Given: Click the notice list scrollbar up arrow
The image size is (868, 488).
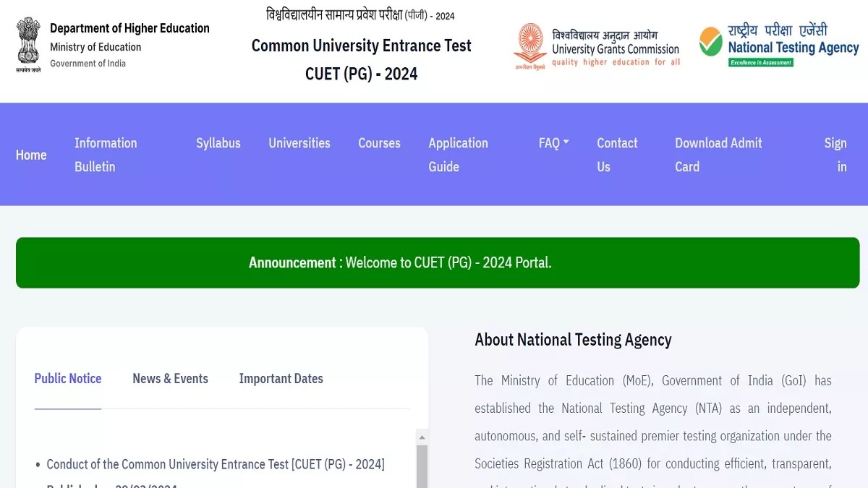Looking at the screenshot, I should pos(422,437).
